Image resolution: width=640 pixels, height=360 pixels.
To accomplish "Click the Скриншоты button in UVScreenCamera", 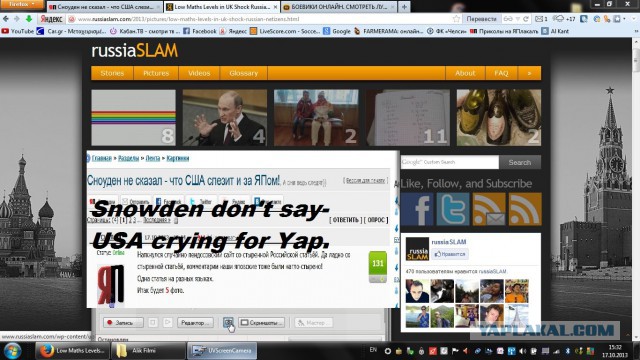I will [262, 322].
